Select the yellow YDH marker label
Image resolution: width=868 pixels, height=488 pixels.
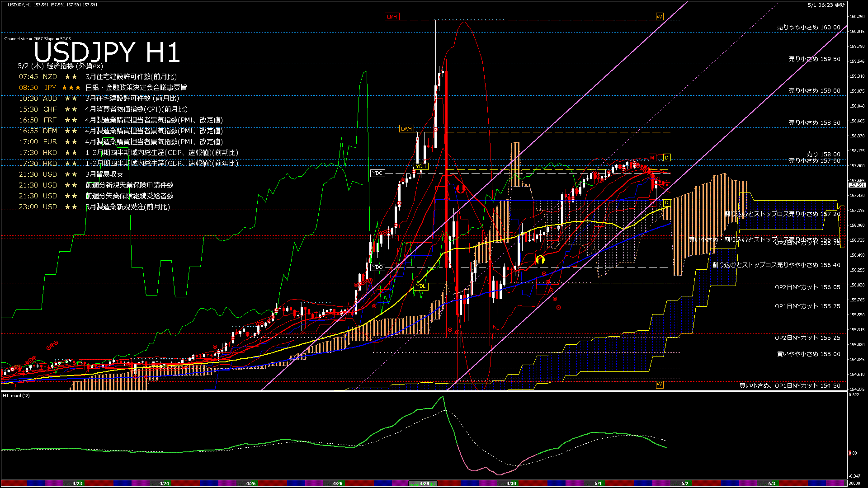click(420, 166)
